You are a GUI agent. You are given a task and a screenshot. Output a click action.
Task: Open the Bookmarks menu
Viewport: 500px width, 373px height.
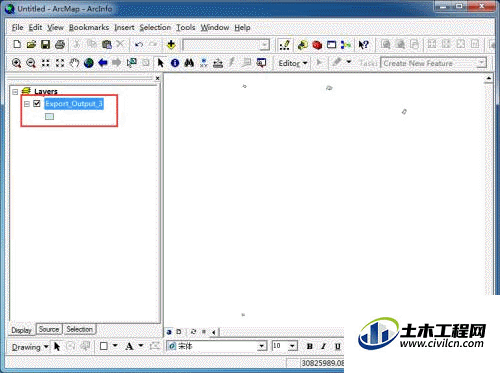coord(89,28)
